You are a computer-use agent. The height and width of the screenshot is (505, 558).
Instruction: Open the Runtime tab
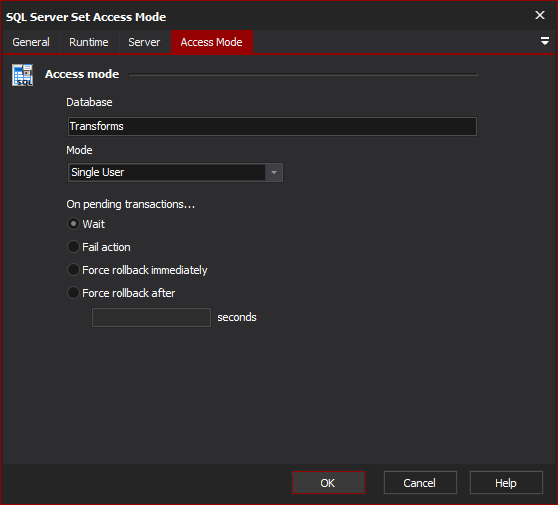(x=89, y=42)
